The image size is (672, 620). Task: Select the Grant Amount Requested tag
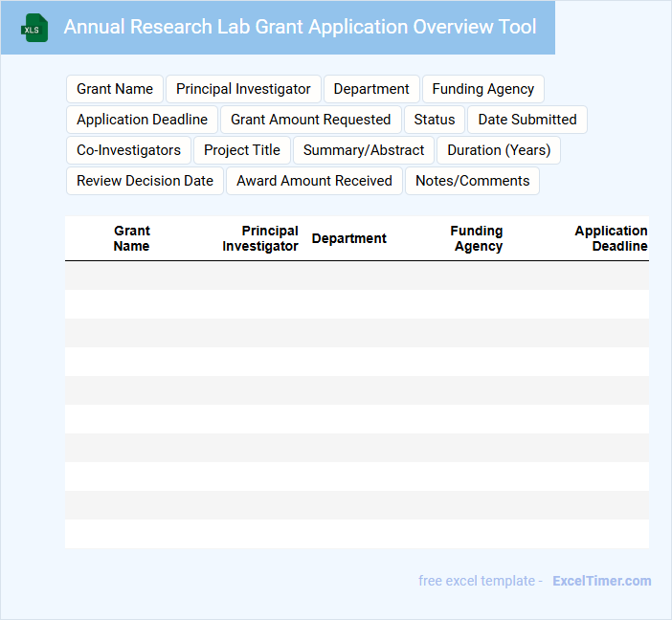pyautogui.click(x=310, y=120)
